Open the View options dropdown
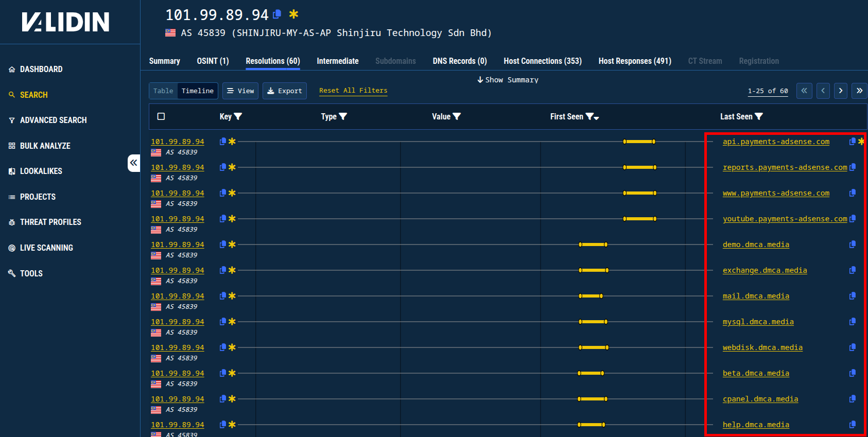868x437 pixels. tap(240, 91)
